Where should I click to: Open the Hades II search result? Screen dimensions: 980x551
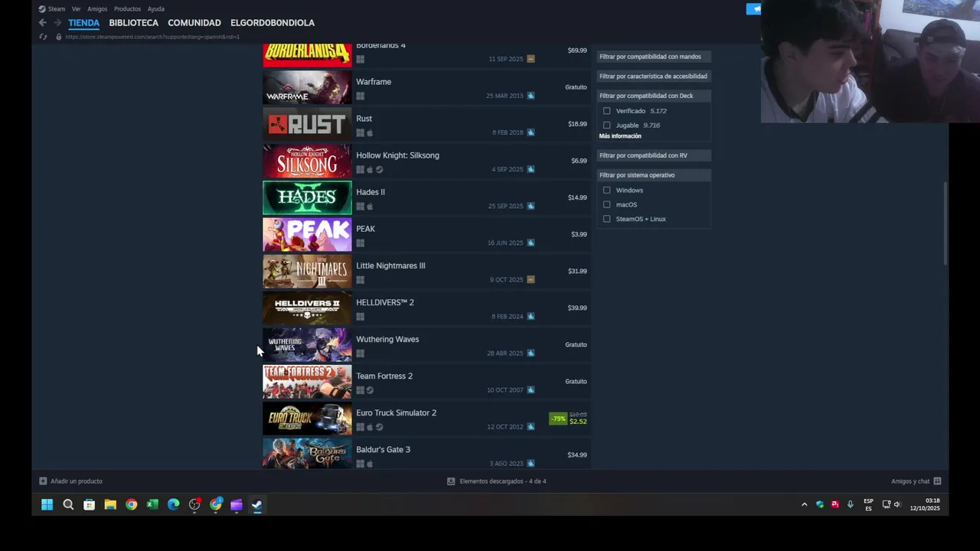click(x=426, y=198)
